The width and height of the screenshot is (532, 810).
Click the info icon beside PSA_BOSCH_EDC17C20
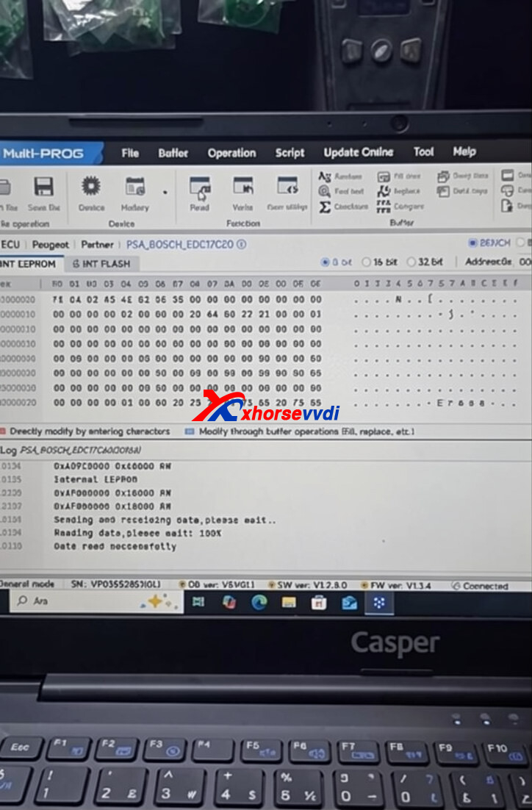[241, 244]
